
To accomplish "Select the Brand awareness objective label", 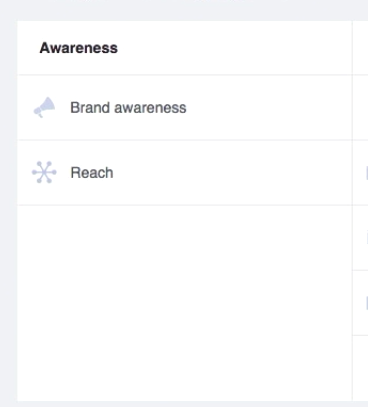I will 128,108.
